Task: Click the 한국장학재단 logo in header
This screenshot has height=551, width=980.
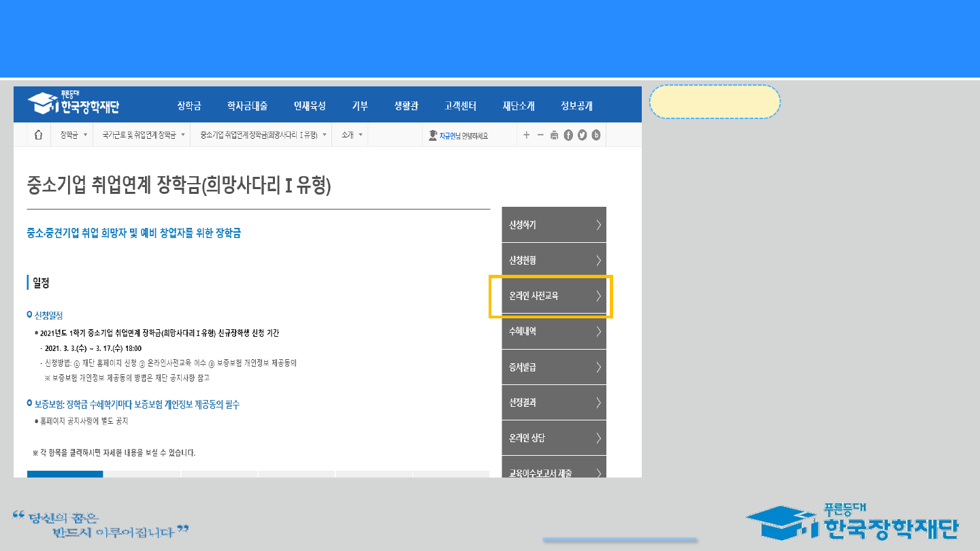Action: pyautogui.click(x=74, y=104)
